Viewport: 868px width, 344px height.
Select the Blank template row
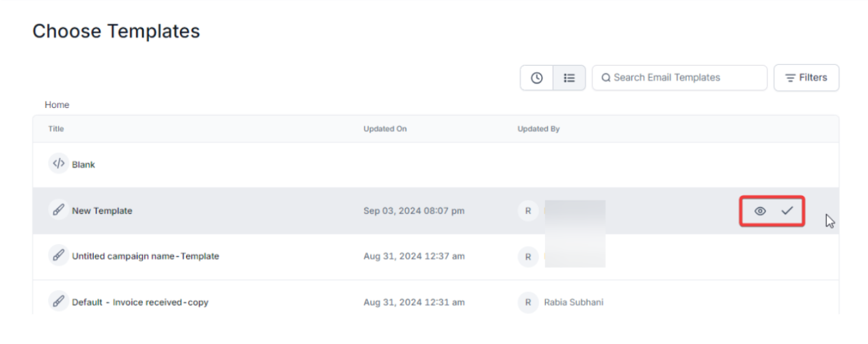coord(83,165)
